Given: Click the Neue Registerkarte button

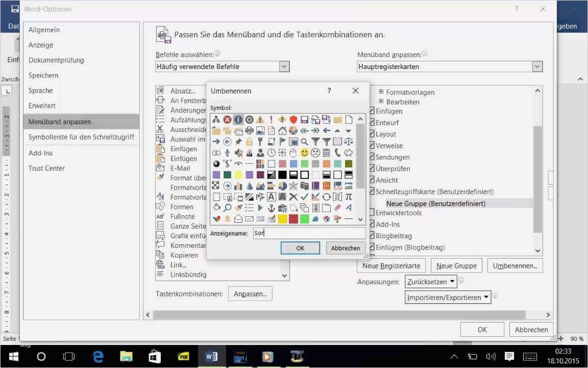Looking at the screenshot, I should [390, 265].
